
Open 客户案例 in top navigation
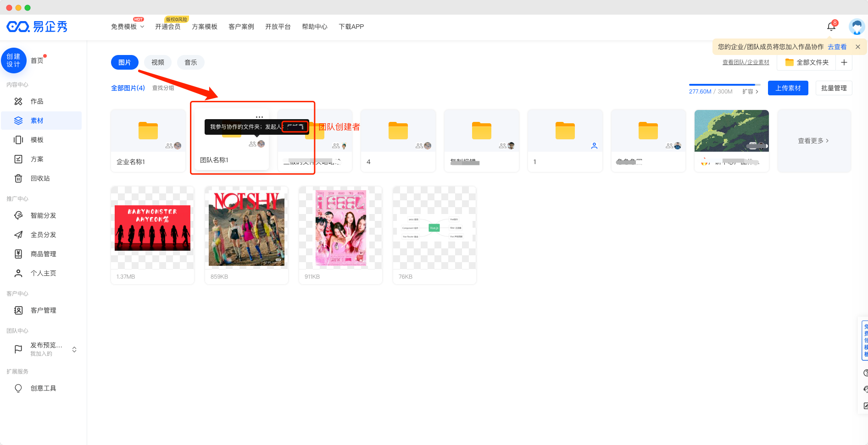[241, 27]
